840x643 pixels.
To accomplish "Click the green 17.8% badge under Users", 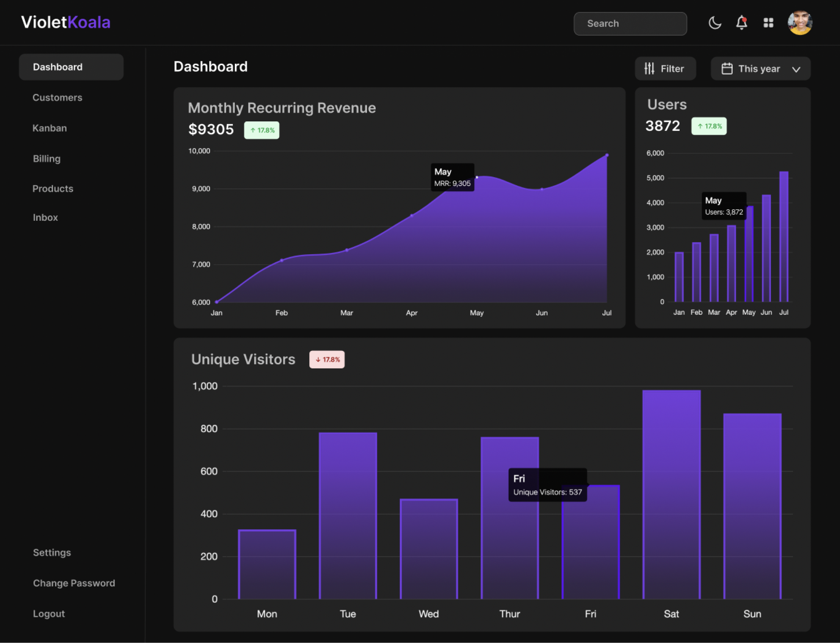I will 709,126.
